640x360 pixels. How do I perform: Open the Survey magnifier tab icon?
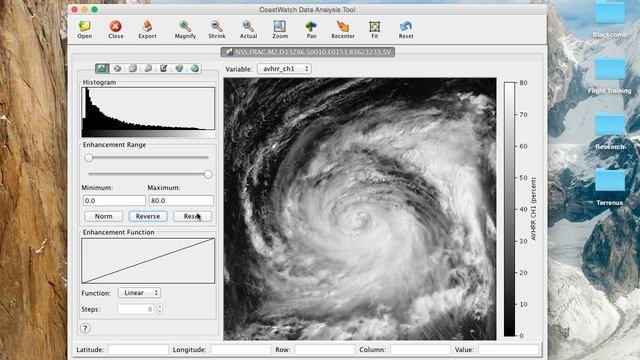148,68
